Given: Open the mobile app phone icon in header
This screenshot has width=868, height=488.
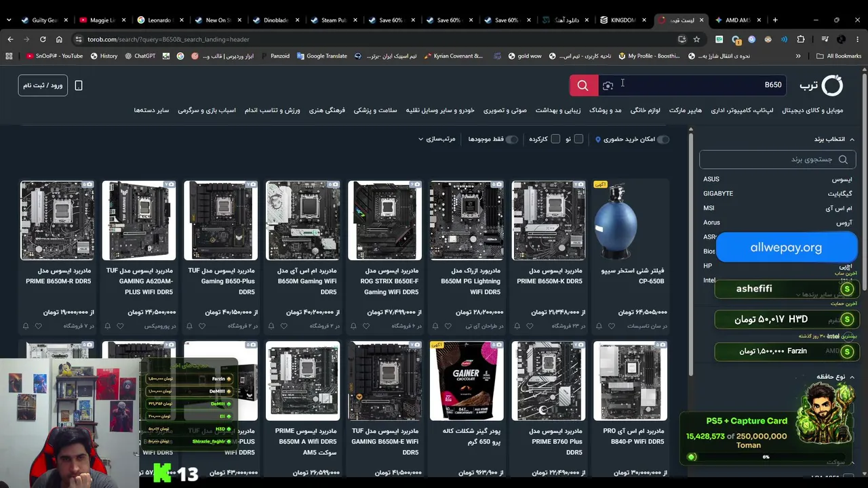Looking at the screenshot, I should coord(79,85).
